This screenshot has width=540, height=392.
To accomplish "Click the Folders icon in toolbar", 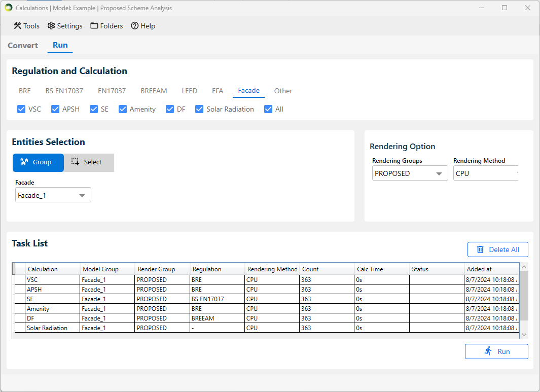I will click(x=94, y=26).
